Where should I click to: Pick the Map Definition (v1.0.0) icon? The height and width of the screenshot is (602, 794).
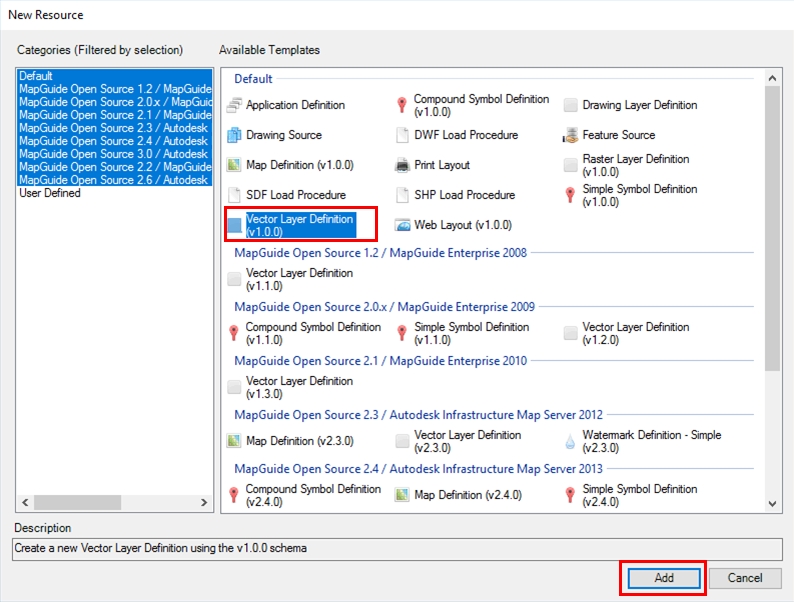click(234, 165)
